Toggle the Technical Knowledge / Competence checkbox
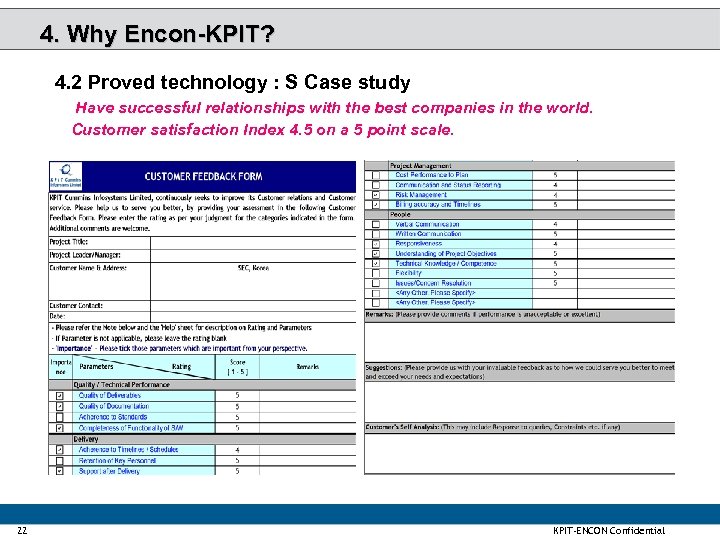Image resolution: width=720 pixels, height=540 pixels. point(376,264)
